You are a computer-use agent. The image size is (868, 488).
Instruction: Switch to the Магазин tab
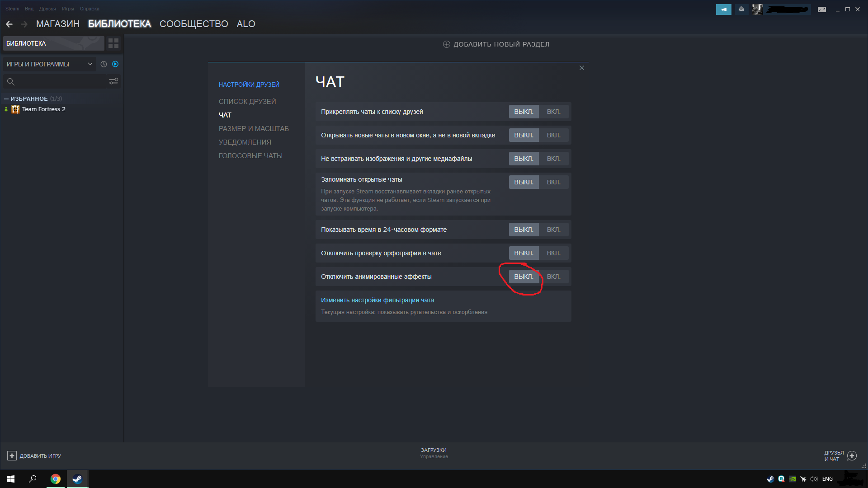tap(57, 24)
